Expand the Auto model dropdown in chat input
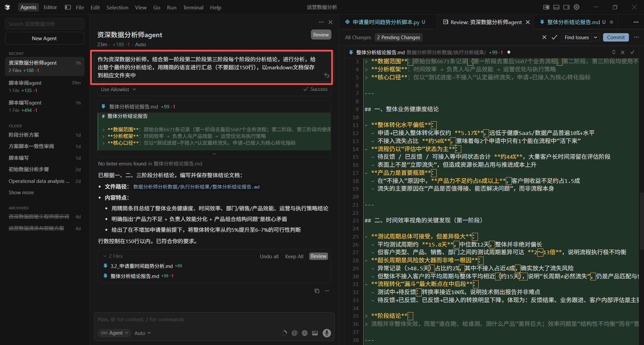 coord(142,332)
